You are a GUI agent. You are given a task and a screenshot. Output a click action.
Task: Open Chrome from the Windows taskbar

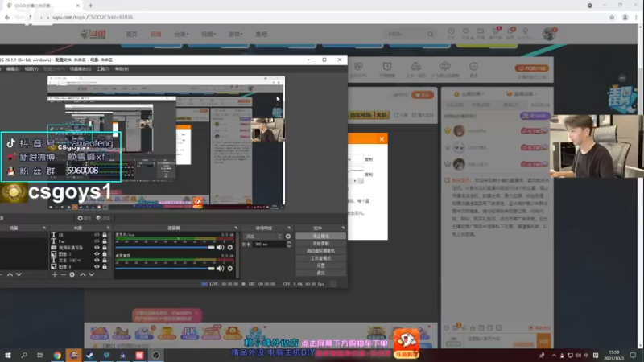[57, 355]
